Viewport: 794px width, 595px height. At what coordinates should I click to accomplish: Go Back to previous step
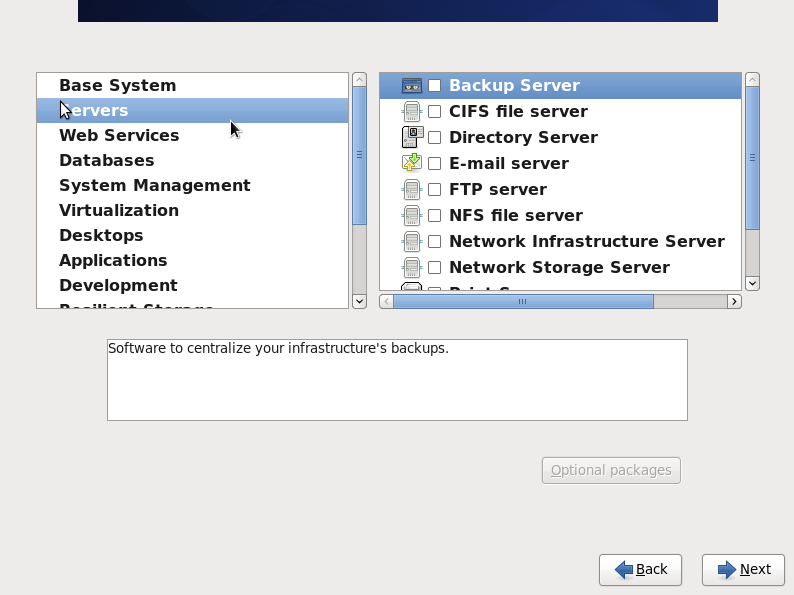point(640,569)
